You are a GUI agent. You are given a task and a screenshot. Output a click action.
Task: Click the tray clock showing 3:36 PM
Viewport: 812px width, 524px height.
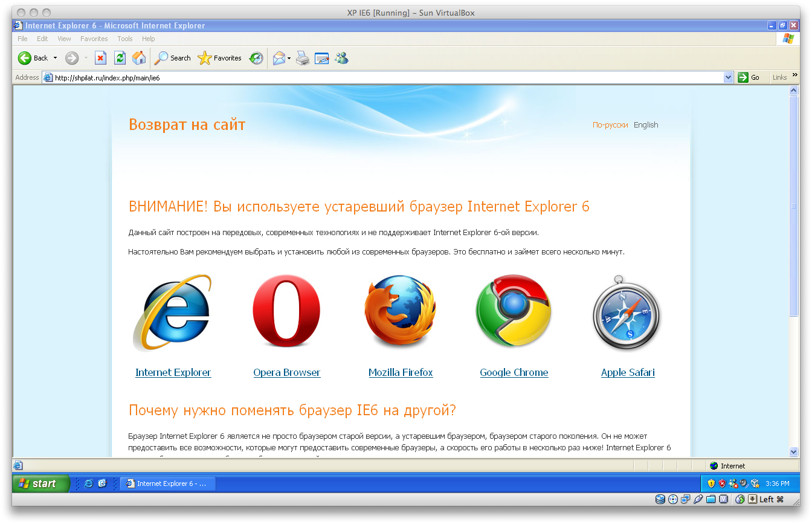pyautogui.click(x=778, y=484)
